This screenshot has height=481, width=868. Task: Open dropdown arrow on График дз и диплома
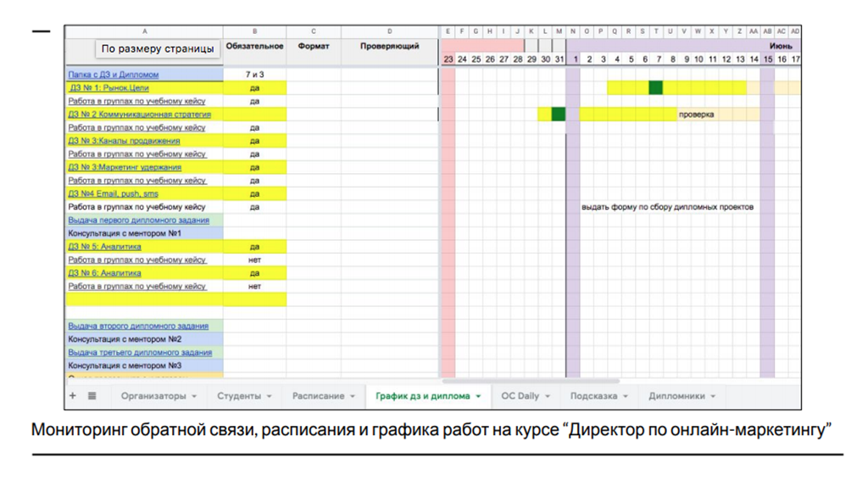[478, 396]
